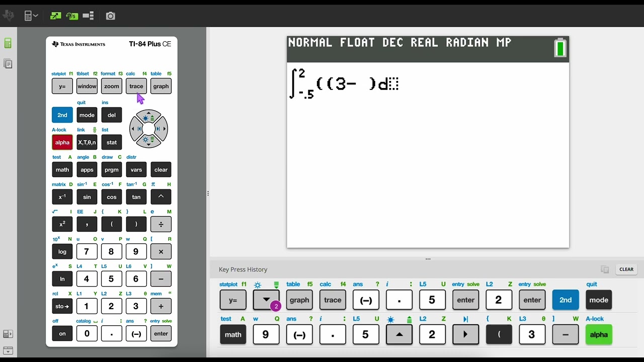The height and width of the screenshot is (362, 644).
Task: Click the division key on the calculator
Action: pyautogui.click(x=161, y=224)
